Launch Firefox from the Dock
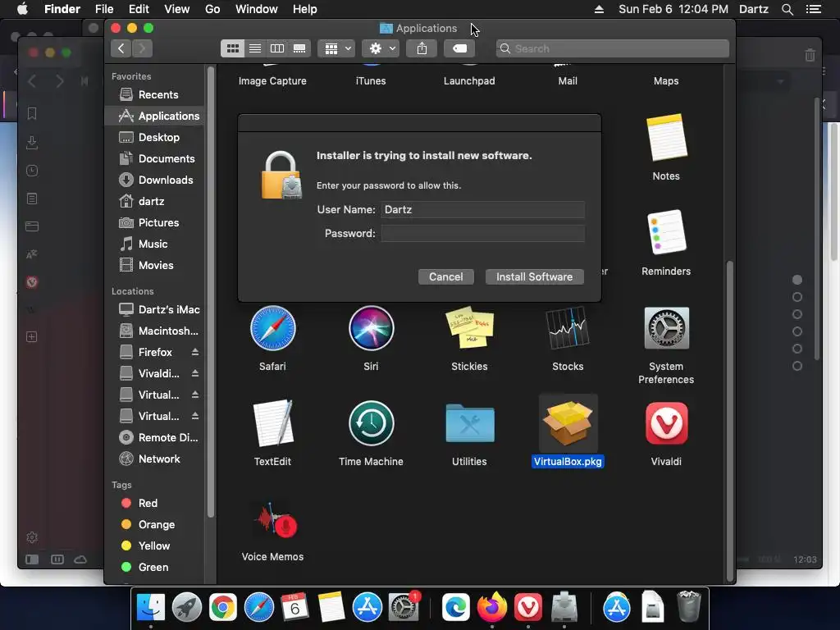Image resolution: width=840 pixels, height=630 pixels. click(492, 607)
